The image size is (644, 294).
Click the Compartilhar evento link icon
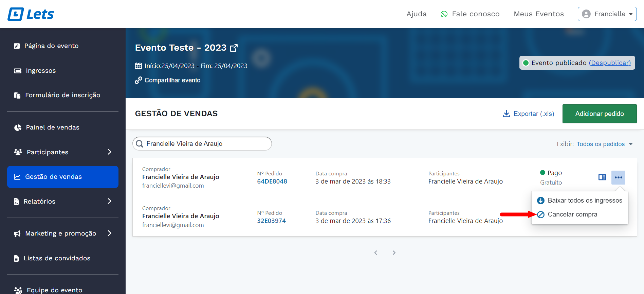[138, 80]
